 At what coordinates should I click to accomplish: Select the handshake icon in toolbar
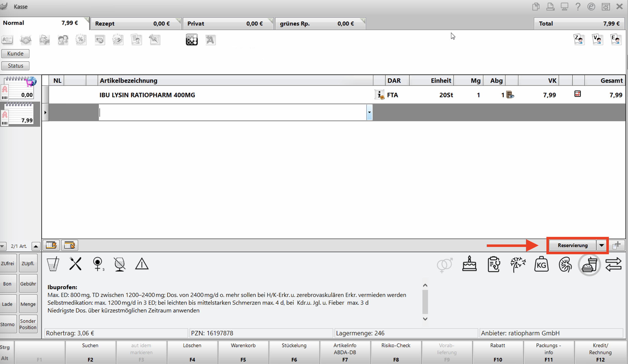coord(26,40)
